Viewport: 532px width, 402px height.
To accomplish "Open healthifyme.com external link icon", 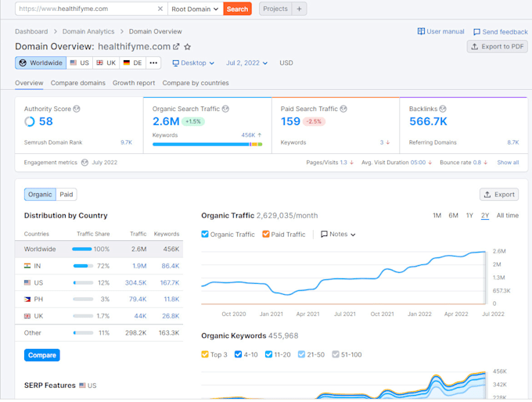I will point(176,46).
